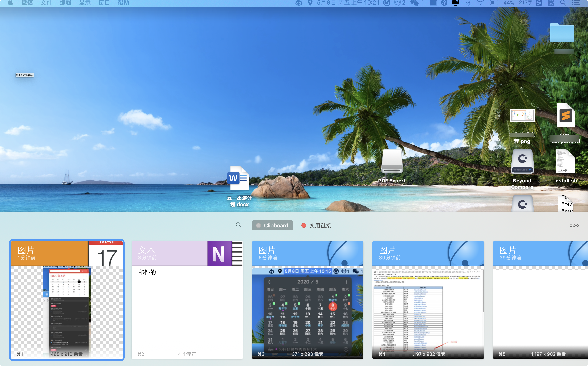Image resolution: width=588 pixels, height=366 pixels.
Task: Choose the fourth clip with spreadsheet table
Action: [428, 300]
